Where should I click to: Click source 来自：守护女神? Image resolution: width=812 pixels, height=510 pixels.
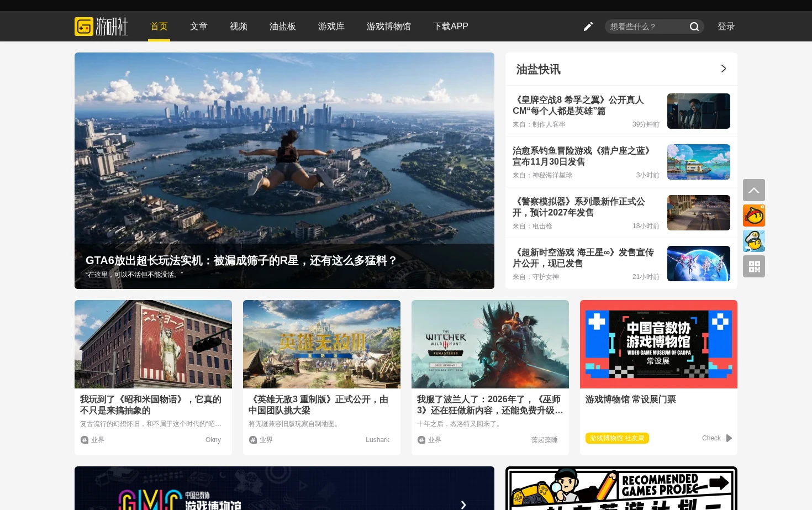pyautogui.click(x=536, y=277)
